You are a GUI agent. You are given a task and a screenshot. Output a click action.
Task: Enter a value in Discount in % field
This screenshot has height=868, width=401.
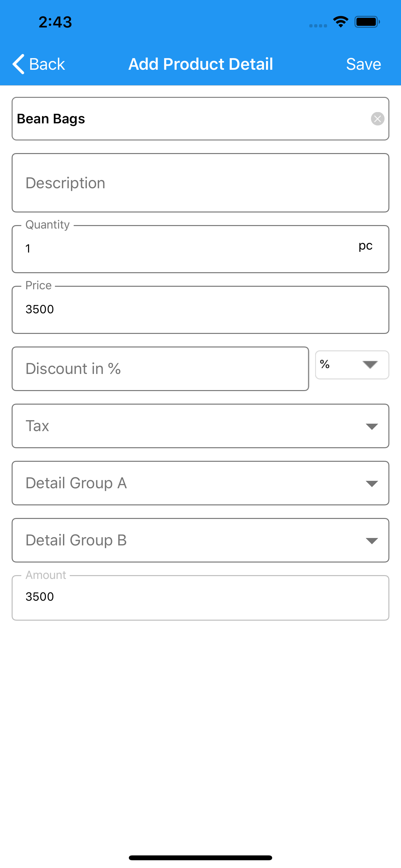click(x=160, y=369)
